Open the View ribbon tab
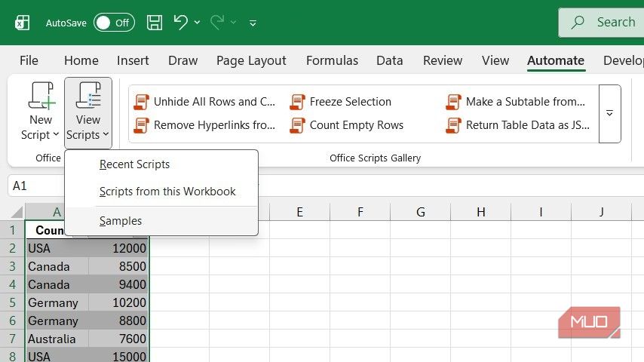644x362 pixels. [x=495, y=60]
